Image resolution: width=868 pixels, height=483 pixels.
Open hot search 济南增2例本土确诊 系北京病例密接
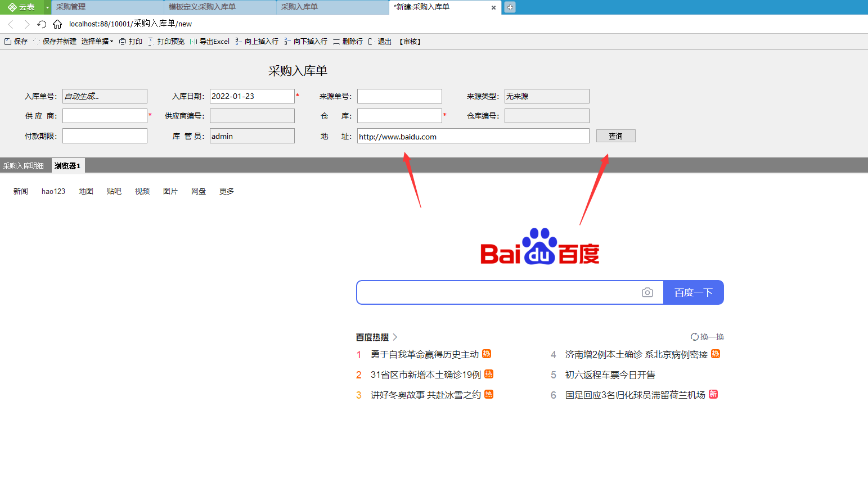click(x=636, y=354)
